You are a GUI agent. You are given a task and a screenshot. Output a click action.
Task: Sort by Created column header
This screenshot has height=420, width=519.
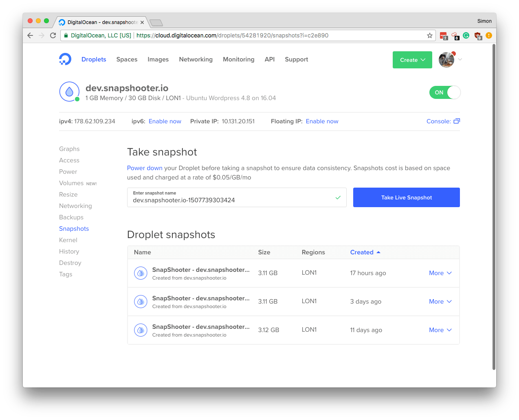point(365,252)
